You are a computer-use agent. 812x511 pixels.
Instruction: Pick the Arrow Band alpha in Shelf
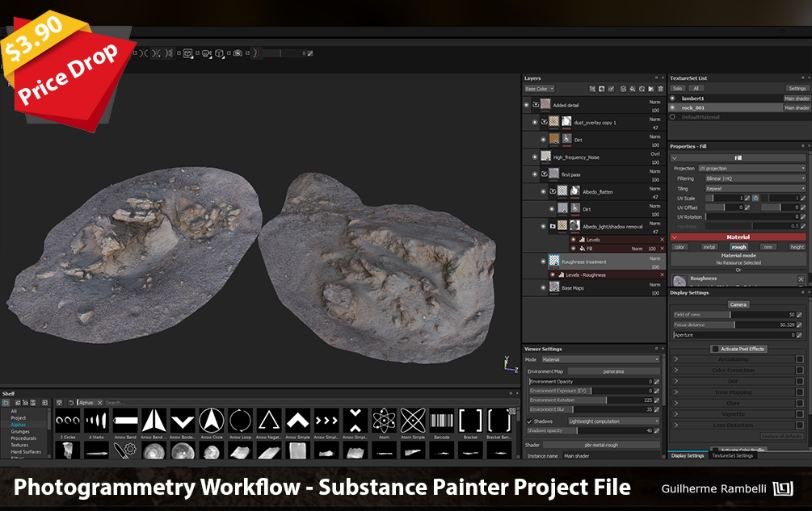[125, 421]
